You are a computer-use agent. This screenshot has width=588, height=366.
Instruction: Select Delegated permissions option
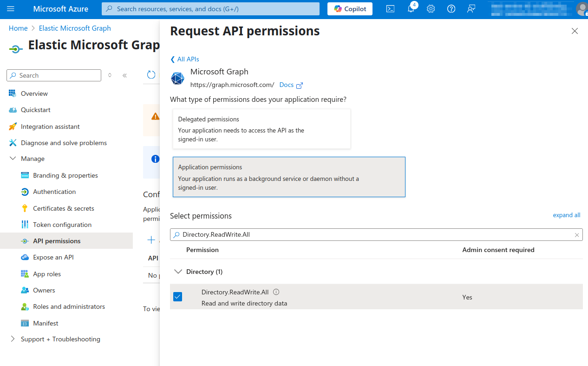(x=261, y=129)
